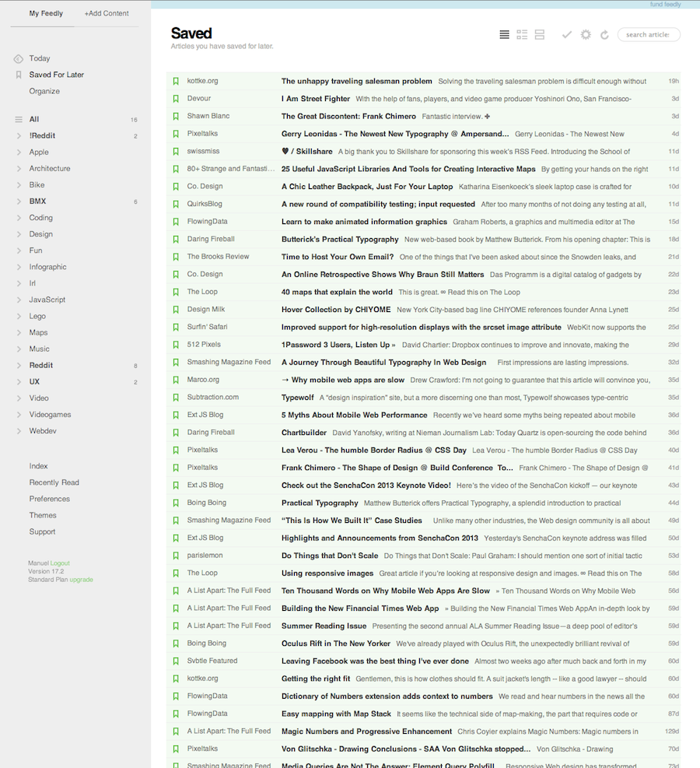Open article '5 Myths About Mobile Web Performance'

355,416
